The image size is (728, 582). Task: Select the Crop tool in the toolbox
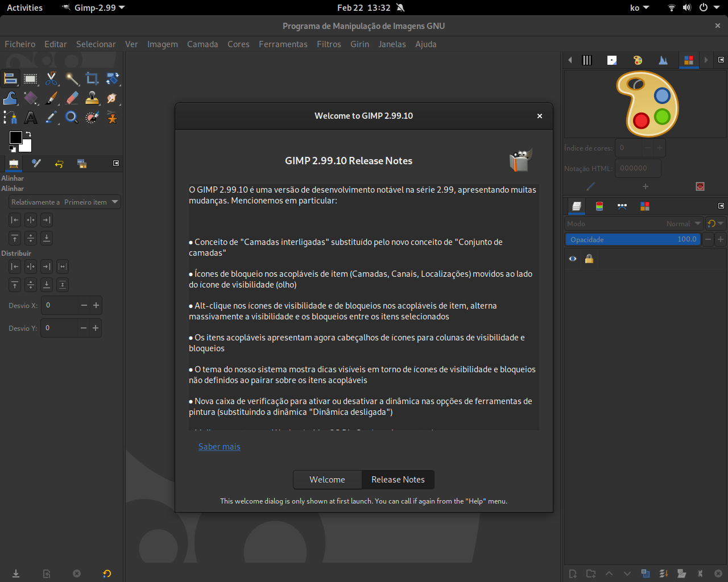pos(92,79)
